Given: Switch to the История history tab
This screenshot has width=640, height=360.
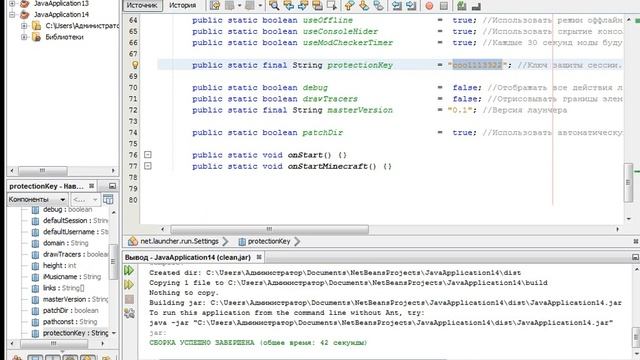Looking at the screenshot, I should [182, 5].
